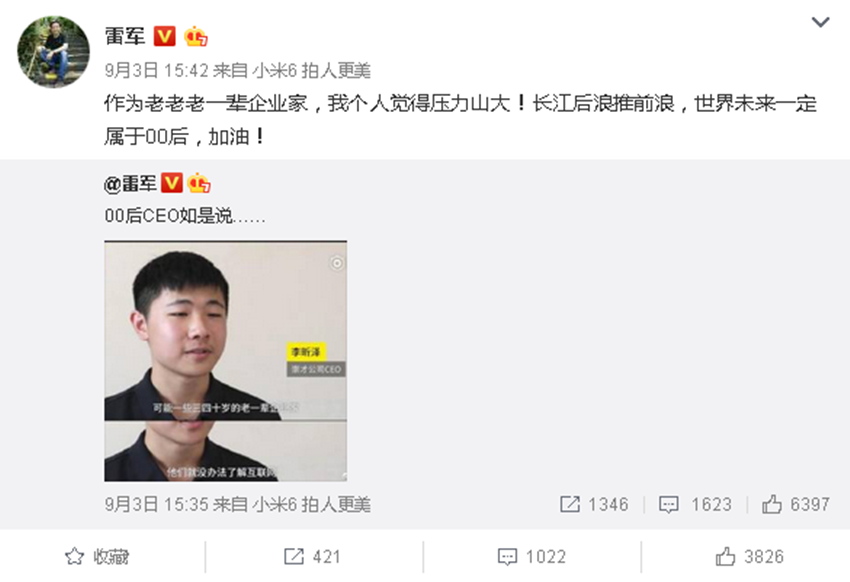Click the camera icon on the video thumbnail

[337, 263]
